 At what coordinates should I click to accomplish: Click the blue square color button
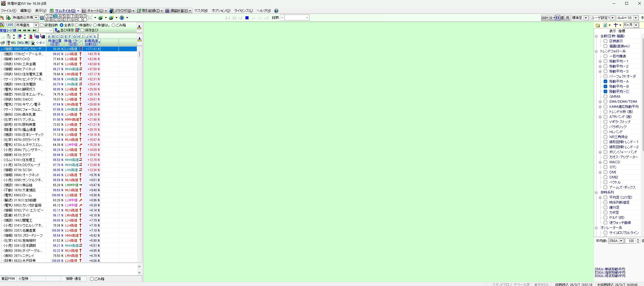(247, 18)
